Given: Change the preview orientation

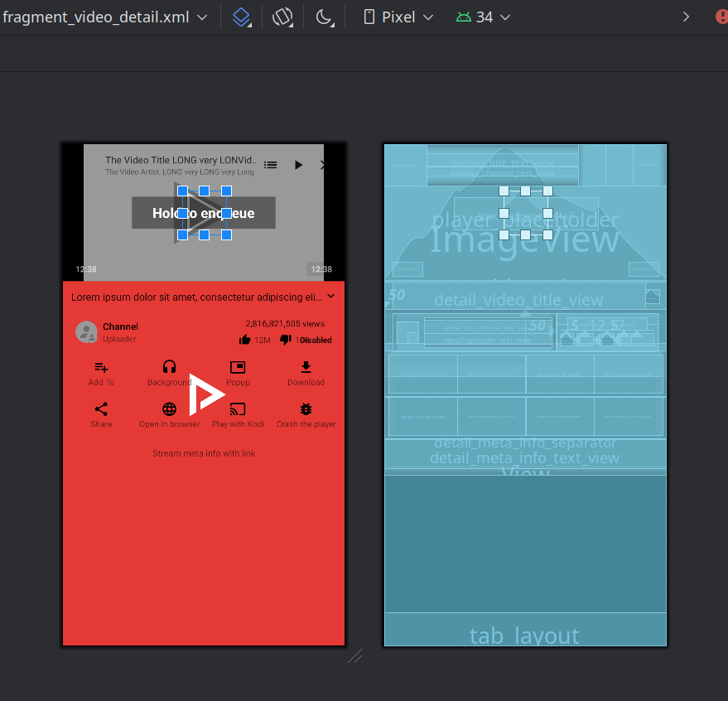Looking at the screenshot, I should pyautogui.click(x=282, y=17).
